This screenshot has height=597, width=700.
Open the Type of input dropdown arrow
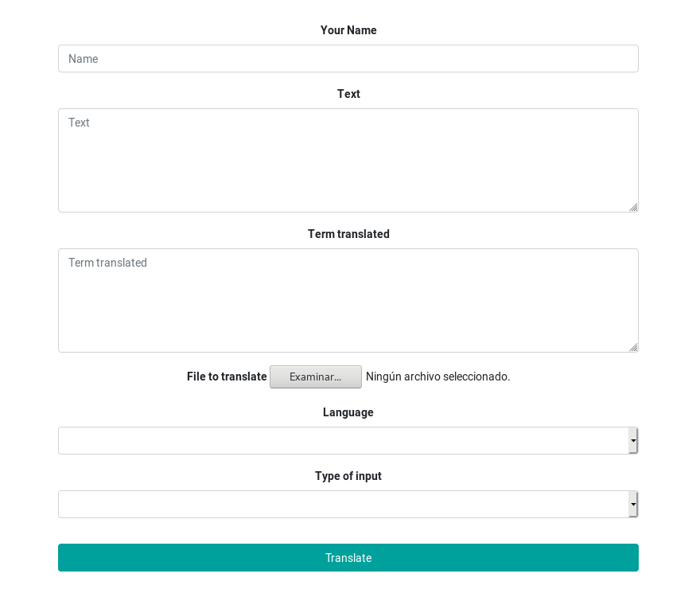[633, 504]
